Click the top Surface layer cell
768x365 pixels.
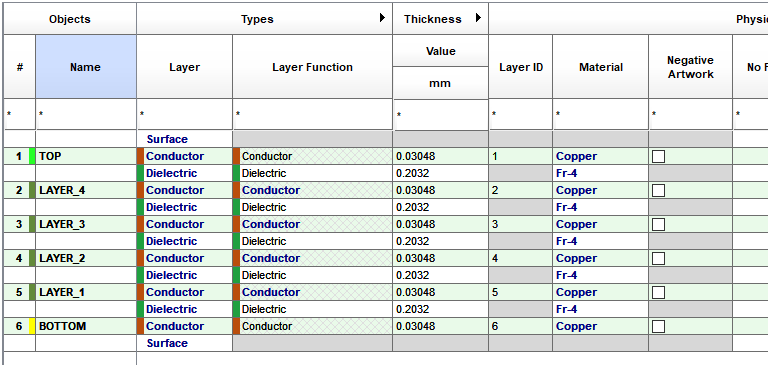point(185,139)
